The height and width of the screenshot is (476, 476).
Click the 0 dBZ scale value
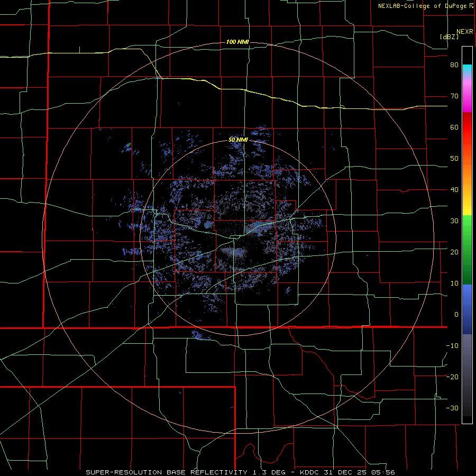tap(456, 315)
